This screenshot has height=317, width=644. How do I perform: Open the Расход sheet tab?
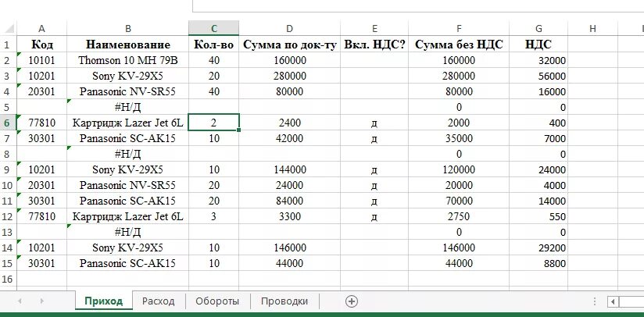159,301
